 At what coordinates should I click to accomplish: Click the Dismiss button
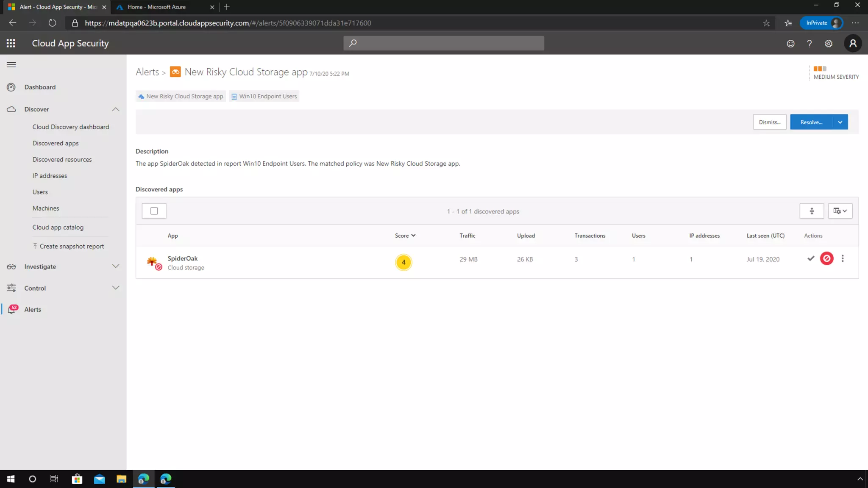[769, 122]
